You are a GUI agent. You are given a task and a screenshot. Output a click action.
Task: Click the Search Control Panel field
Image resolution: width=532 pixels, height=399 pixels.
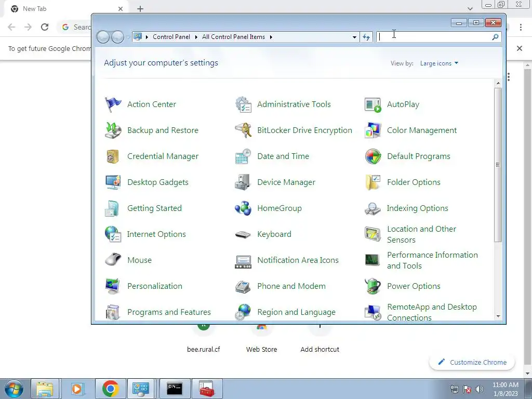pyautogui.click(x=434, y=37)
